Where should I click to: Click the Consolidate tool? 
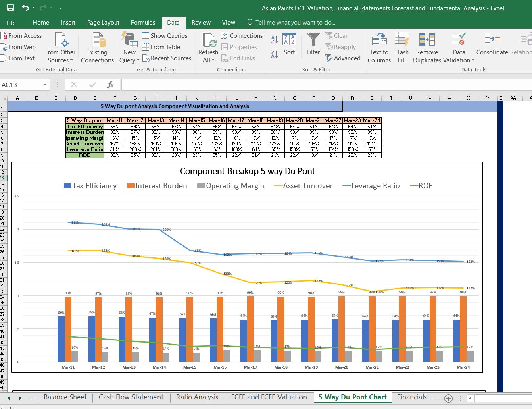coord(492,45)
